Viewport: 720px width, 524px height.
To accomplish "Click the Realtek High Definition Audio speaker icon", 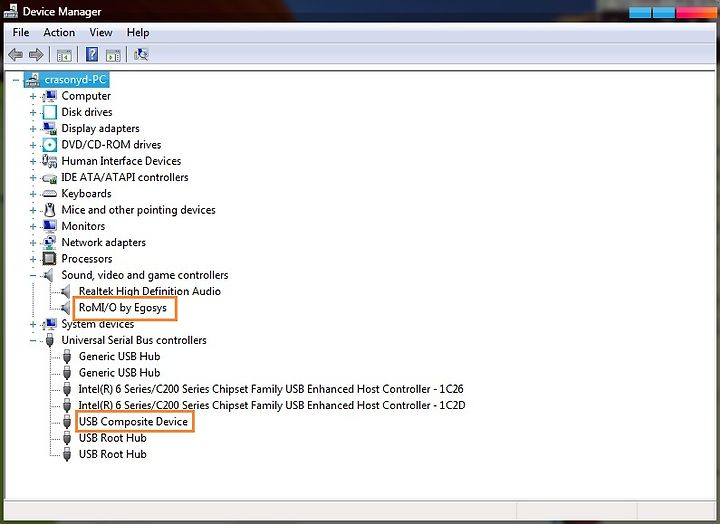I will tap(66, 291).
